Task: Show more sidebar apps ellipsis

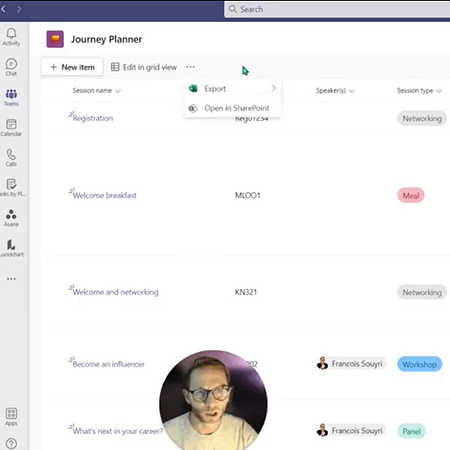Action: (11, 279)
